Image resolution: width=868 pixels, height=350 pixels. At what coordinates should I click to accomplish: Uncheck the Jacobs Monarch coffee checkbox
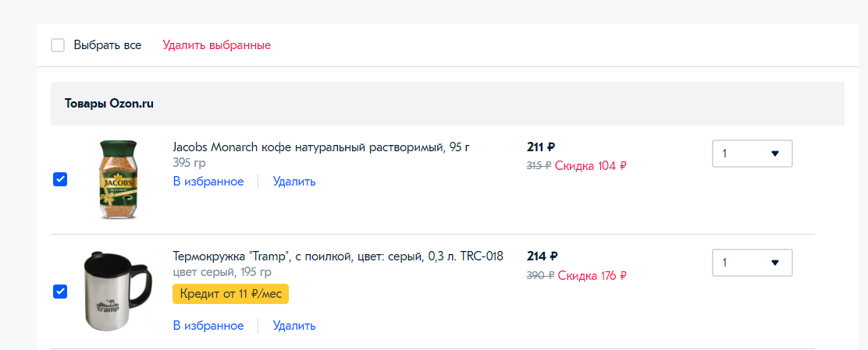pos(60,180)
